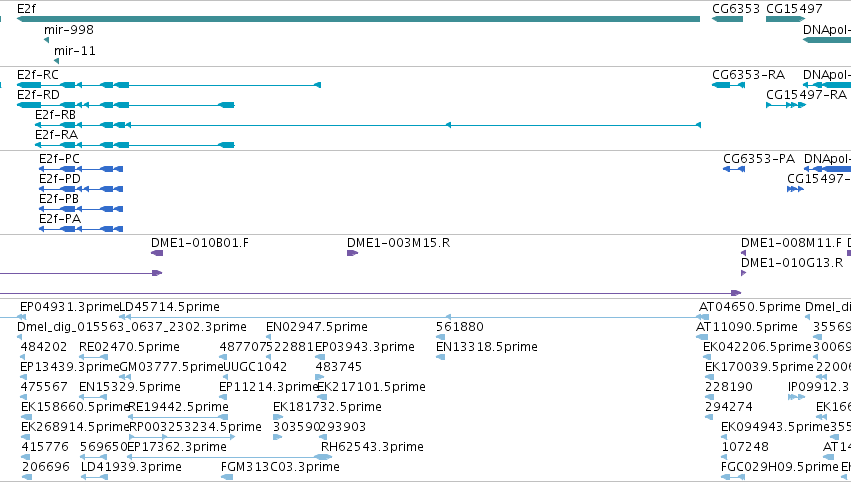The height and width of the screenshot is (482, 851).
Task: Select the 415776 feature label
Action: pyautogui.click(x=45, y=447)
